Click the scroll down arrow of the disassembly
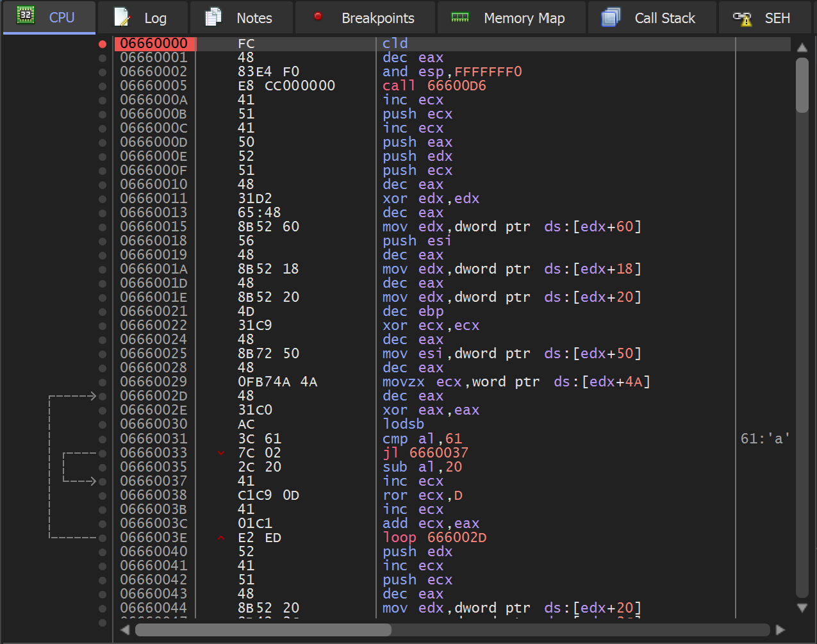 point(802,607)
